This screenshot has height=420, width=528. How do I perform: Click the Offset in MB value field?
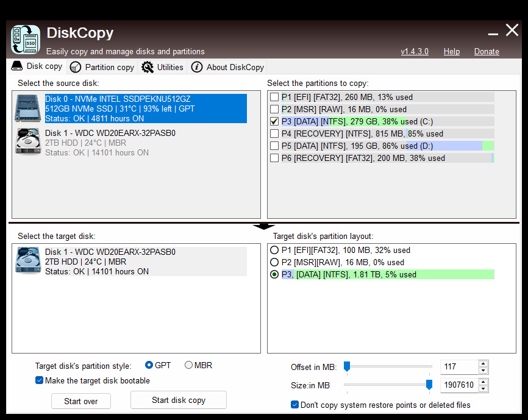coord(459,367)
